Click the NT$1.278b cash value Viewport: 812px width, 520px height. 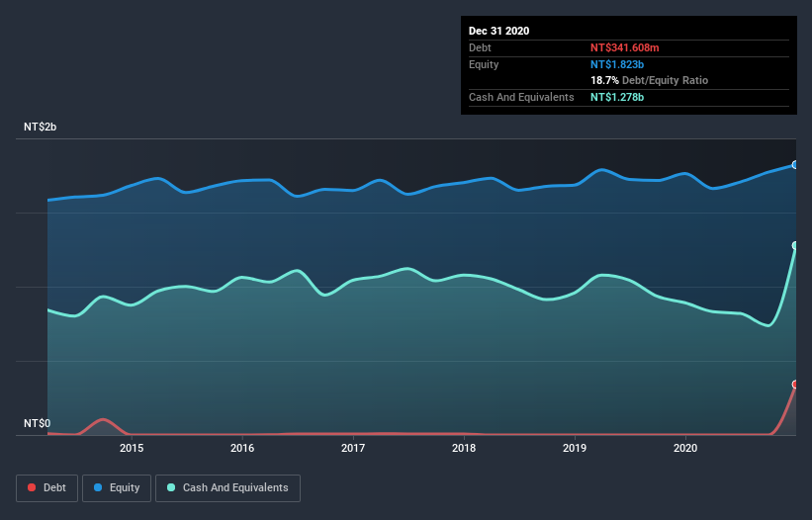[x=617, y=97]
